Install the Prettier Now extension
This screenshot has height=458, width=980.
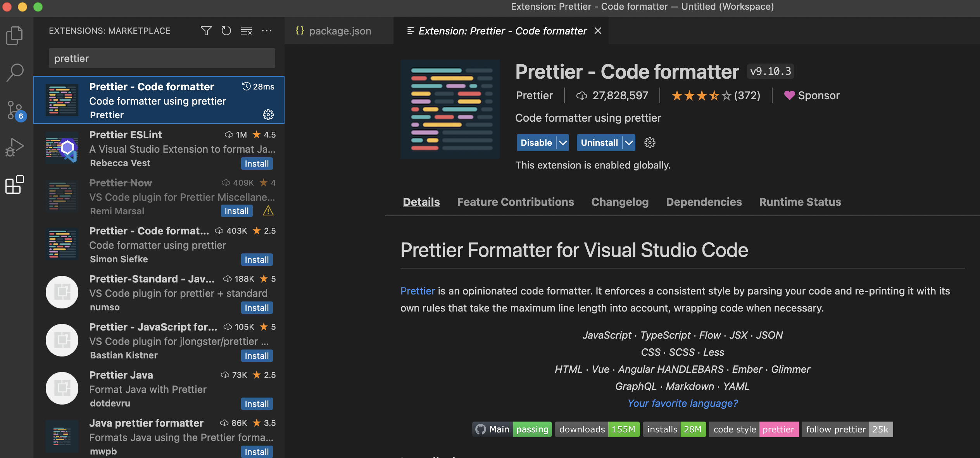click(237, 211)
